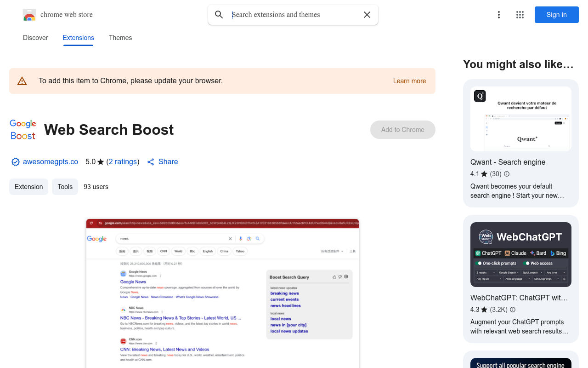
Task: Click the Share icon next to the rating
Action: pos(151,162)
